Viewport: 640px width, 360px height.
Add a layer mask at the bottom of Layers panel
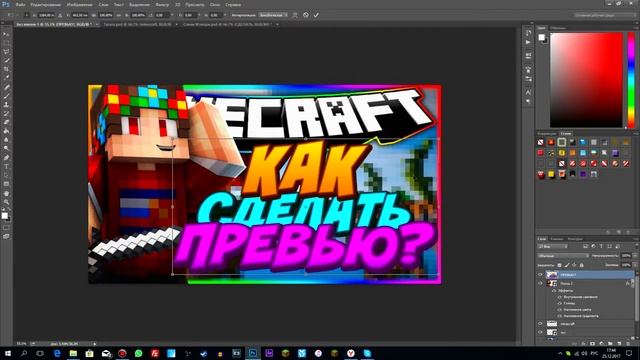(x=592, y=344)
